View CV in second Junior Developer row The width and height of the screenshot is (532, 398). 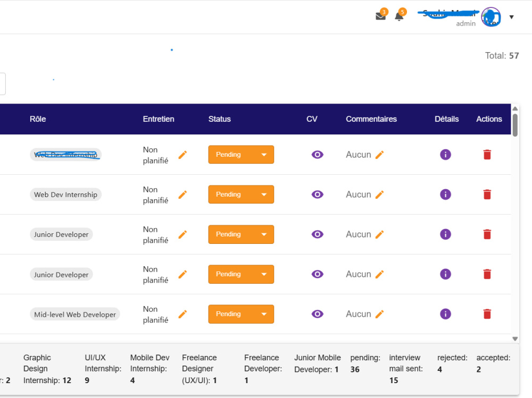point(317,274)
